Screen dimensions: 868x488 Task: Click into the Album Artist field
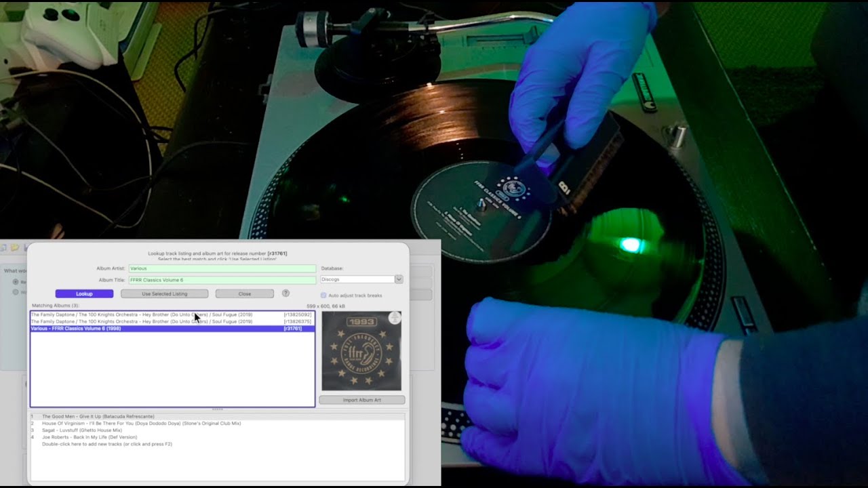pyautogui.click(x=222, y=268)
